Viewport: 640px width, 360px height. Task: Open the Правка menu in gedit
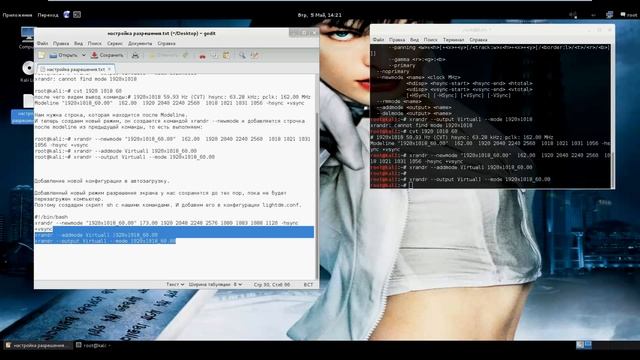pos(61,43)
